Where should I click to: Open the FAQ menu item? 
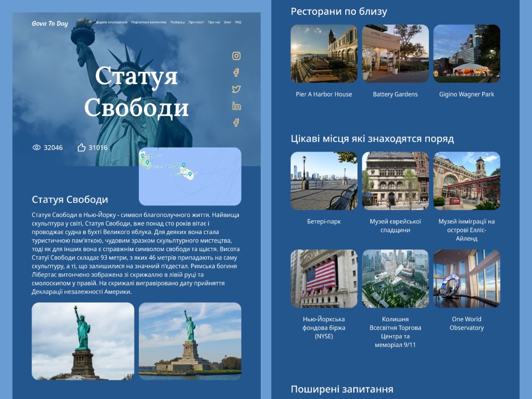(x=238, y=22)
